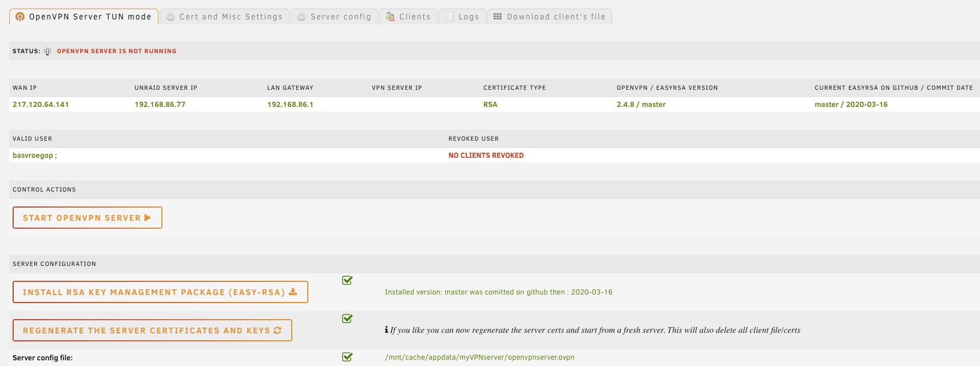Click checkmark icon beside Regenerate certificates row
The width and height of the screenshot is (980, 366).
click(x=347, y=319)
